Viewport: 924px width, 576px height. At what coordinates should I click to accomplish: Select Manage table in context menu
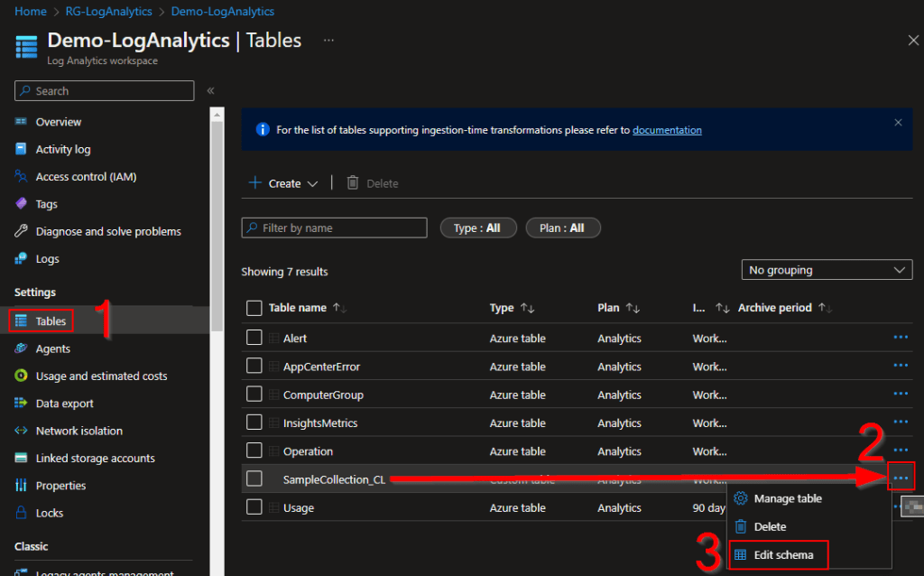click(787, 498)
